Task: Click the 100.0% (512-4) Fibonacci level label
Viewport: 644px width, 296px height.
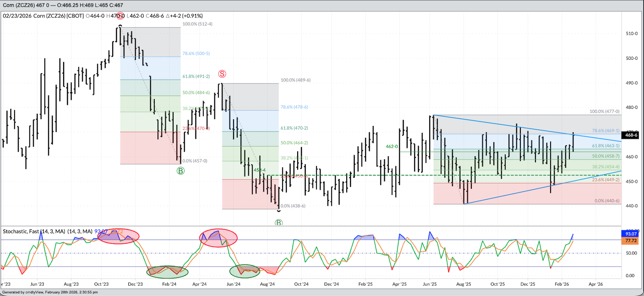Action: (x=197, y=24)
